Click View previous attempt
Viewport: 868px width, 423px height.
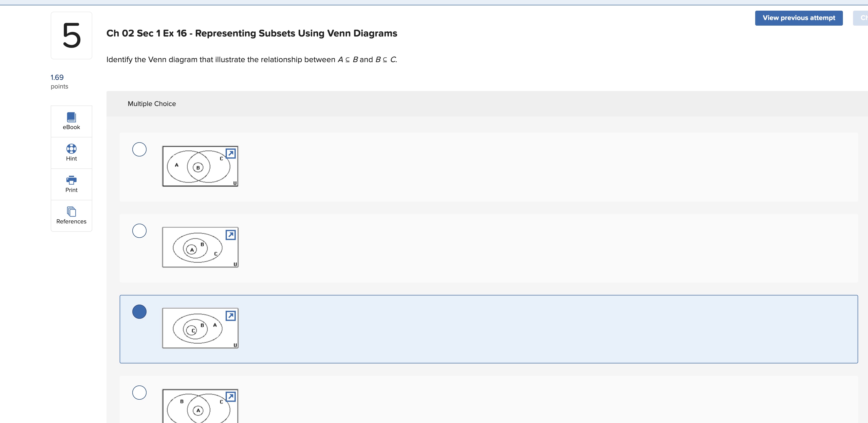pyautogui.click(x=799, y=18)
